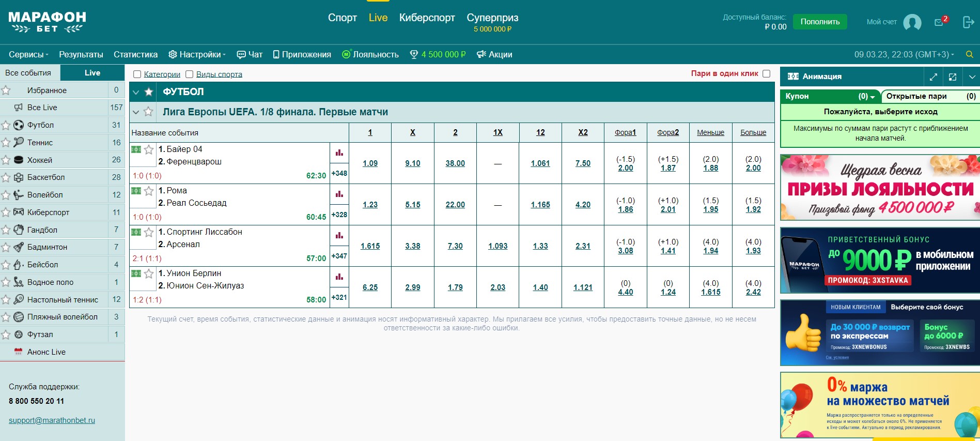Show +348 more markets for Байер 04
The width and height of the screenshot is (980, 441).
pos(339,173)
